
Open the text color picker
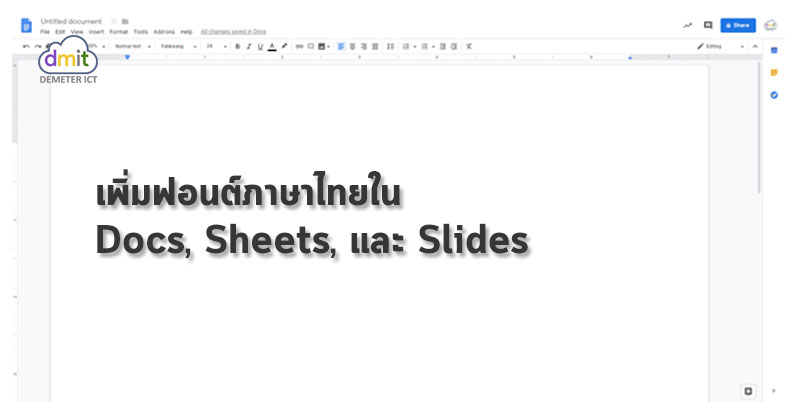coord(272,46)
